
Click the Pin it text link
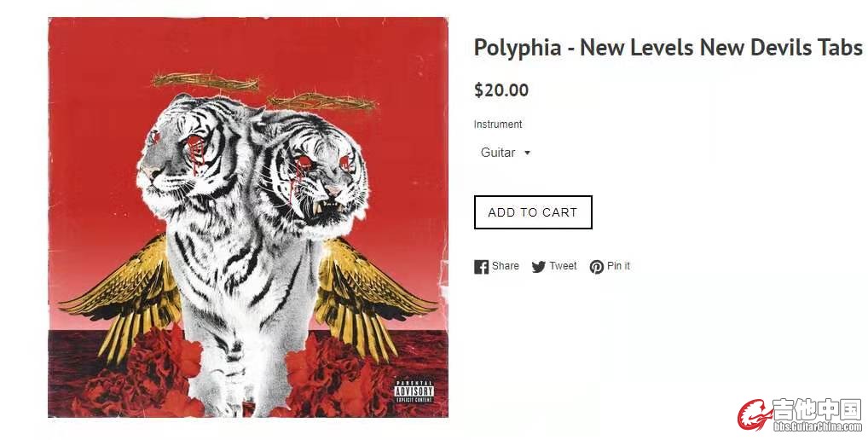[x=618, y=266]
